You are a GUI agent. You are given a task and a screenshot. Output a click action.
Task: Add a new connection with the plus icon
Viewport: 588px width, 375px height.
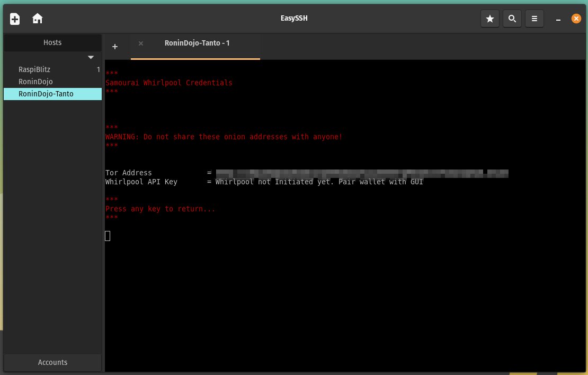coord(15,19)
